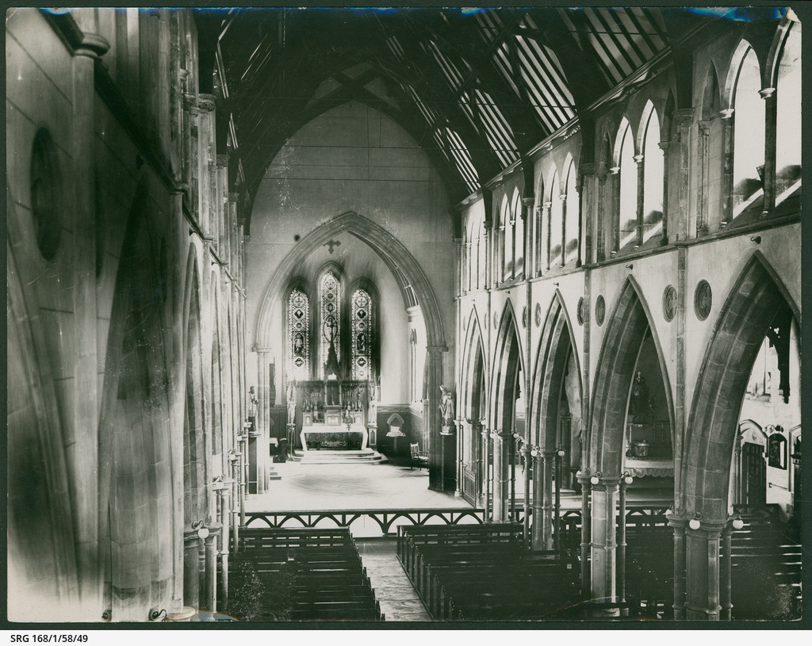Select the statue on the nave pillar
This screenshot has height=646, width=812.
pos(446,407)
